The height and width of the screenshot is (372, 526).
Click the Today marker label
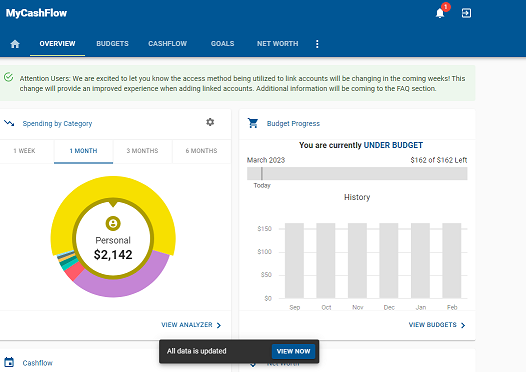click(262, 185)
